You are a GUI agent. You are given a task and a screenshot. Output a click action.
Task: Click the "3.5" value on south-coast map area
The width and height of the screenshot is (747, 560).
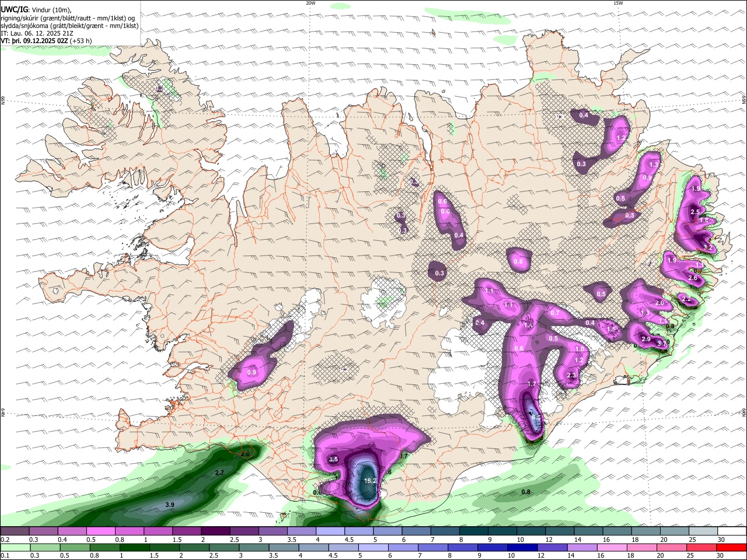click(x=333, y=460)
